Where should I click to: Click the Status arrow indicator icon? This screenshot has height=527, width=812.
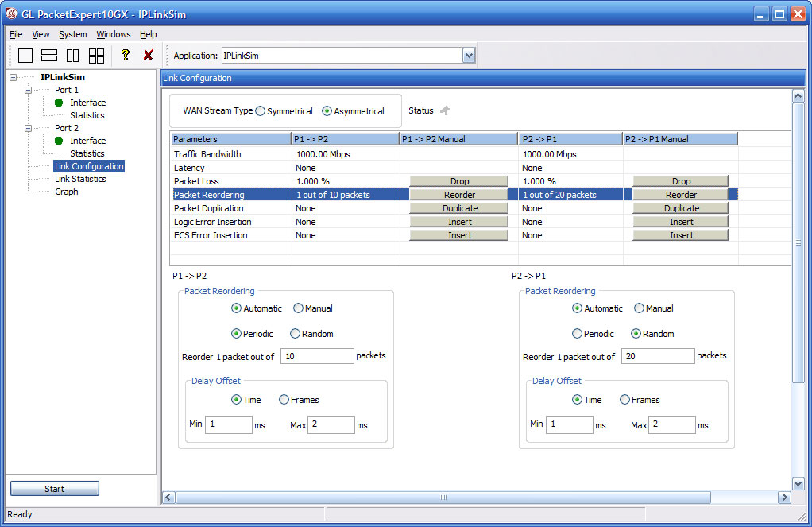point(445,110)
